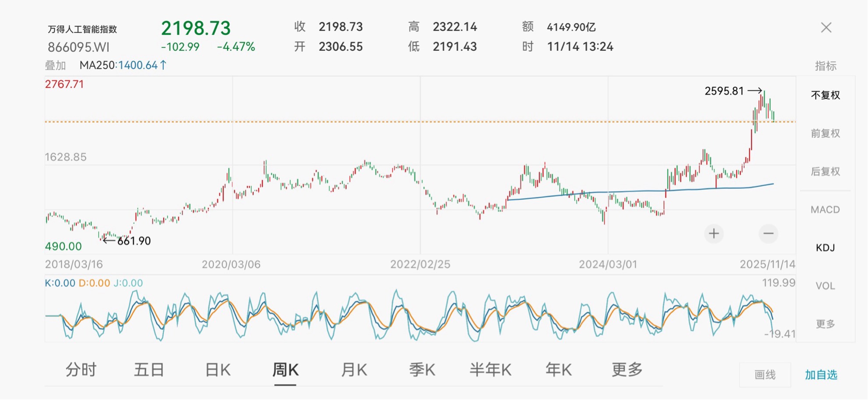Close the chart view with the X icon
The image size is (868, 400).
tap(826, 28)
